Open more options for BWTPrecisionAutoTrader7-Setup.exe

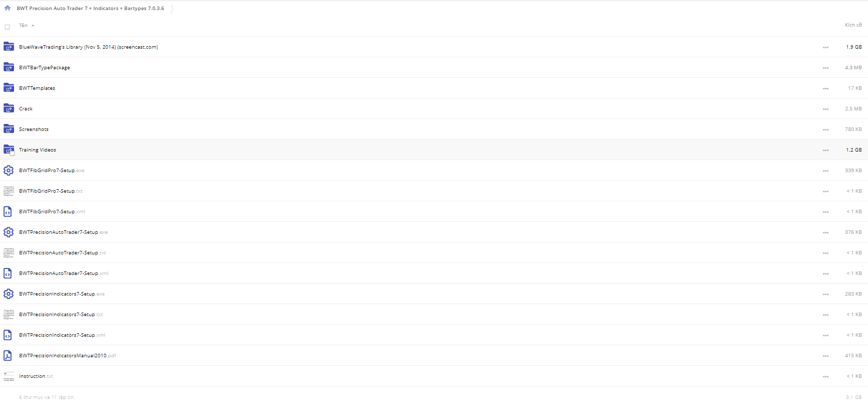coord(825,232)
